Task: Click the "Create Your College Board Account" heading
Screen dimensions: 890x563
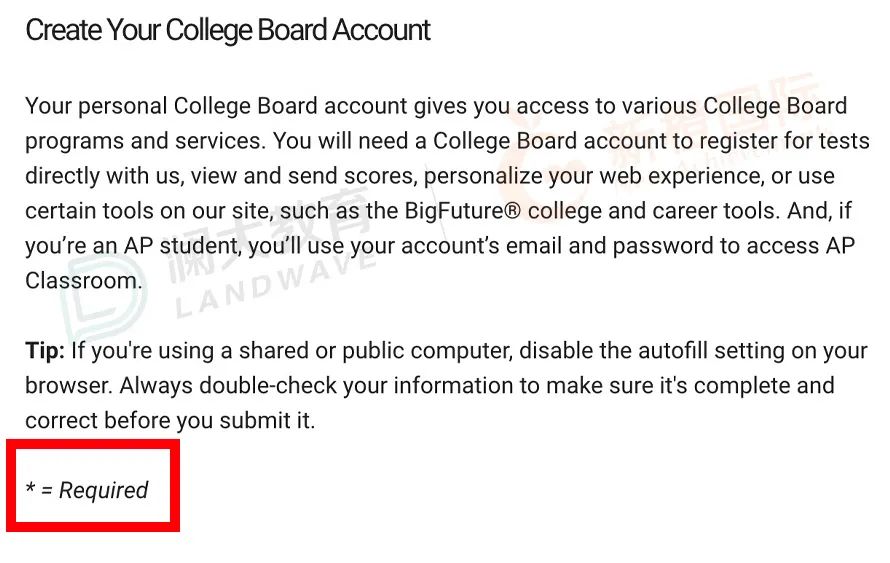Action: [228, 31]
